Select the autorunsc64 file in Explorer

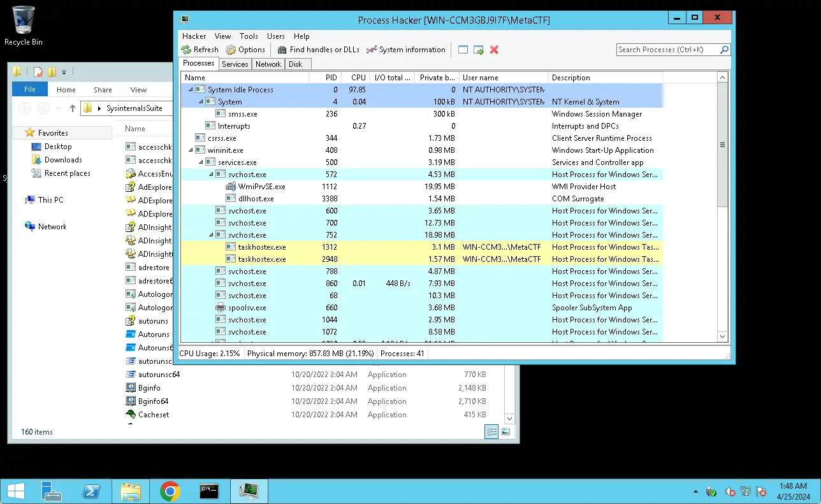(x=159, y=375)
